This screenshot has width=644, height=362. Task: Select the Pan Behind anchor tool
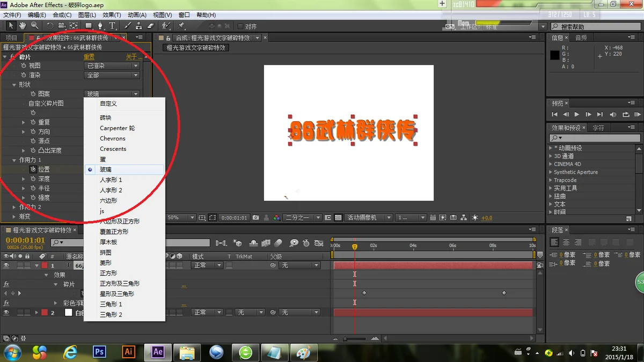(x=74, y=26)
